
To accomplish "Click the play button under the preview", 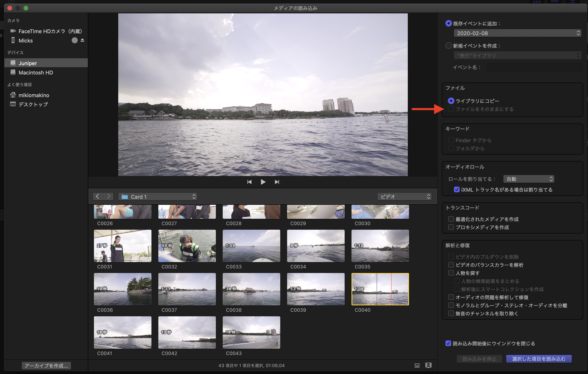I will [263, 182].
